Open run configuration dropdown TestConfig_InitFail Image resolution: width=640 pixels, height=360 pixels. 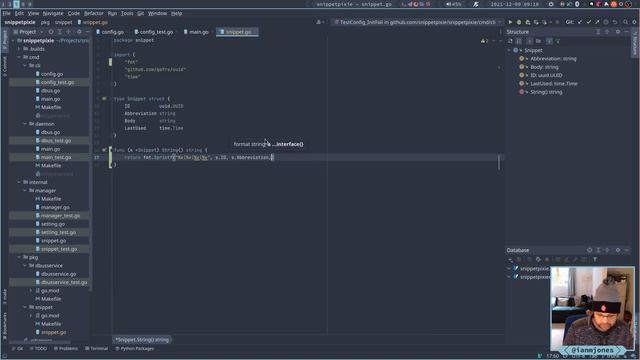click(418, 22)
